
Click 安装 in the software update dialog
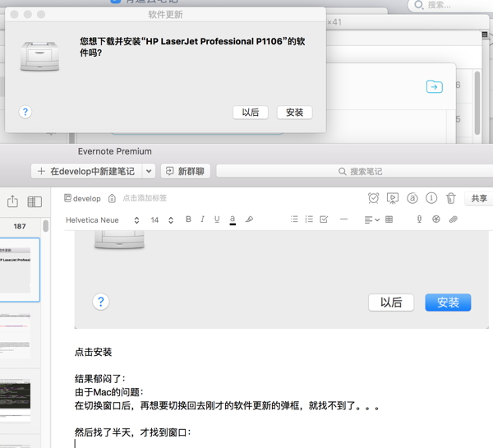pos(294,113)
